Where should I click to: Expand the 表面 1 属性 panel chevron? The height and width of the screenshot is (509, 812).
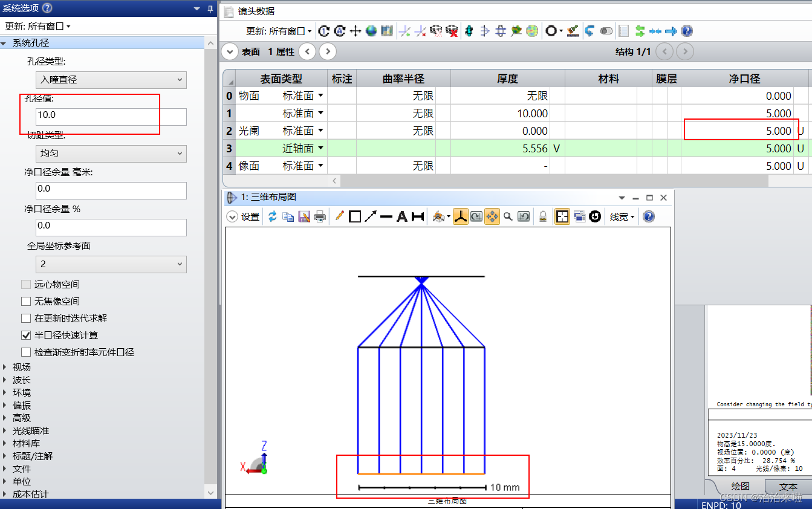click(230, 51)
